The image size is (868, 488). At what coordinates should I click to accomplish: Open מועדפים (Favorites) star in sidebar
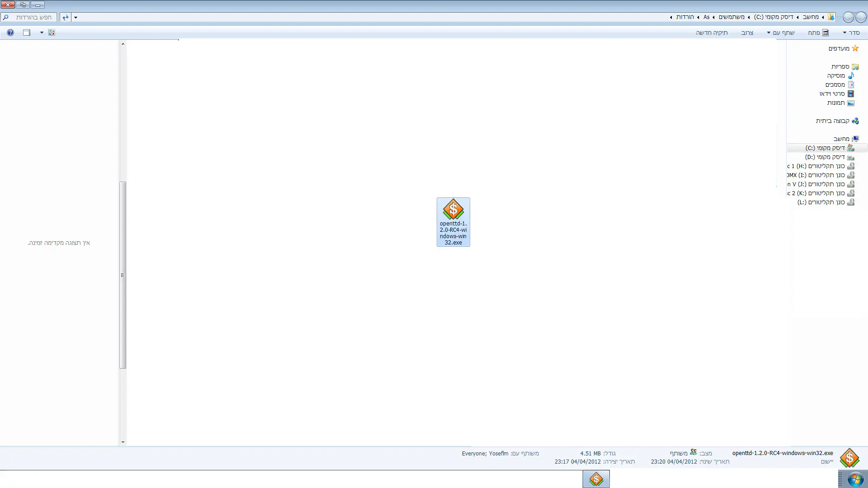tap(855, 48)
